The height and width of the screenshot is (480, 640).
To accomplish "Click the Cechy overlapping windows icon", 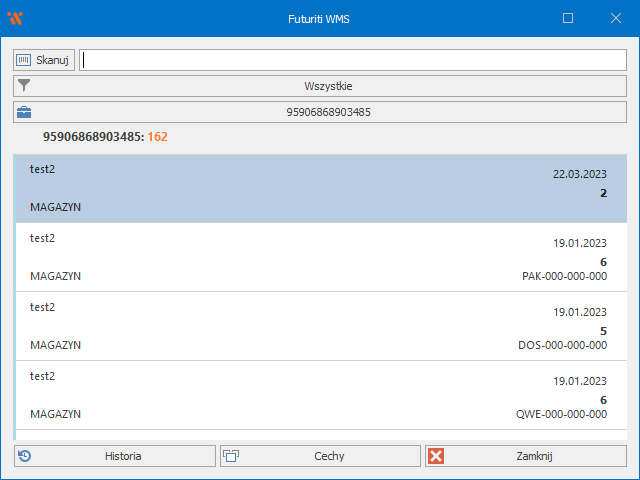I will [231, 456].
